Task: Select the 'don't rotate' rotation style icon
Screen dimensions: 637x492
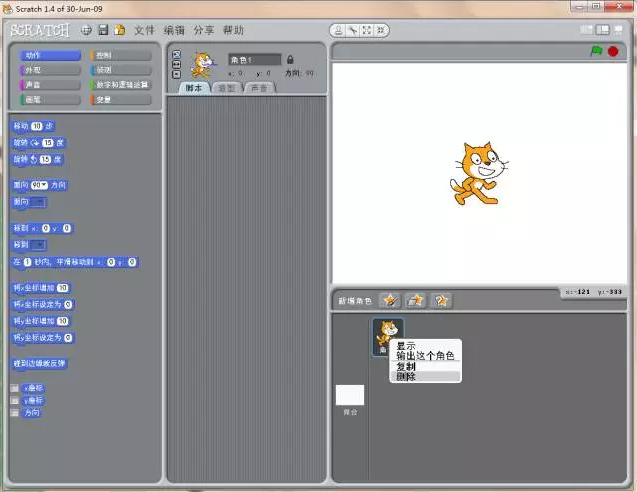Action: click(x=176, y=74)
